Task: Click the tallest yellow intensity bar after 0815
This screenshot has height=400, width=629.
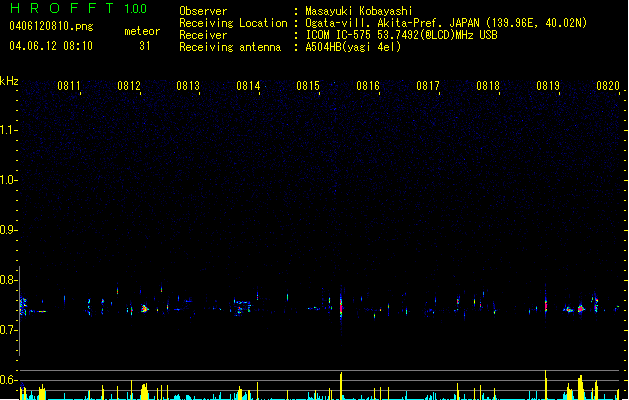Action: click(341, 386)
